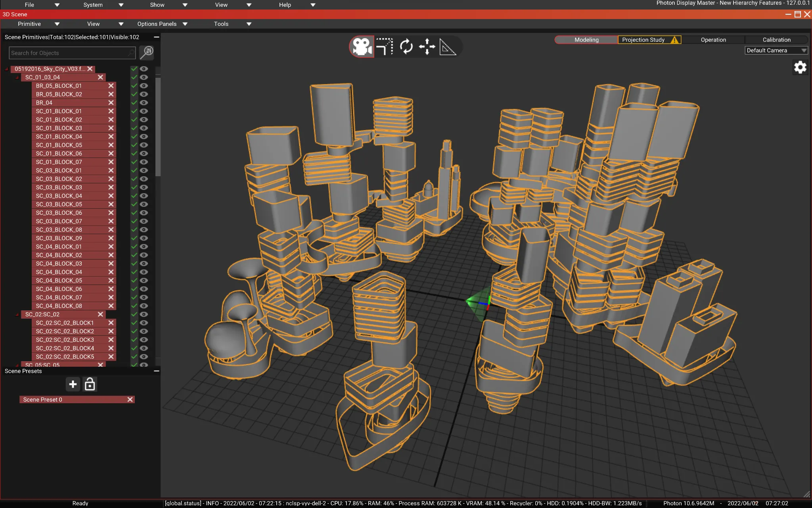Remove SC_03_BLOCK_05 via X icon
The image size is (812, 508).
(x=111, y=204)
